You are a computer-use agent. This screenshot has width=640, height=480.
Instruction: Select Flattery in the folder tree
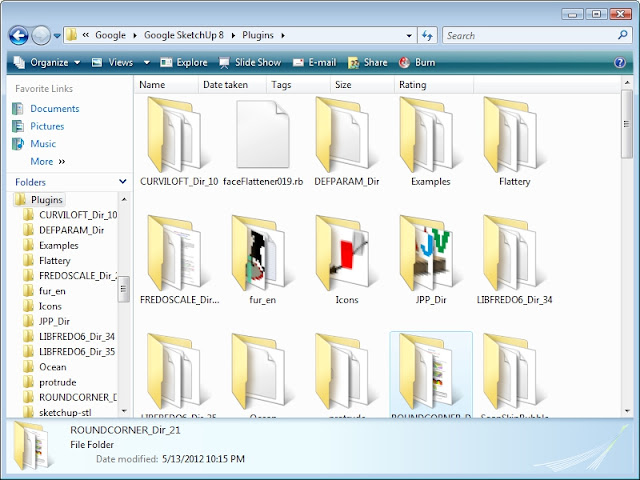coord(47,260)
